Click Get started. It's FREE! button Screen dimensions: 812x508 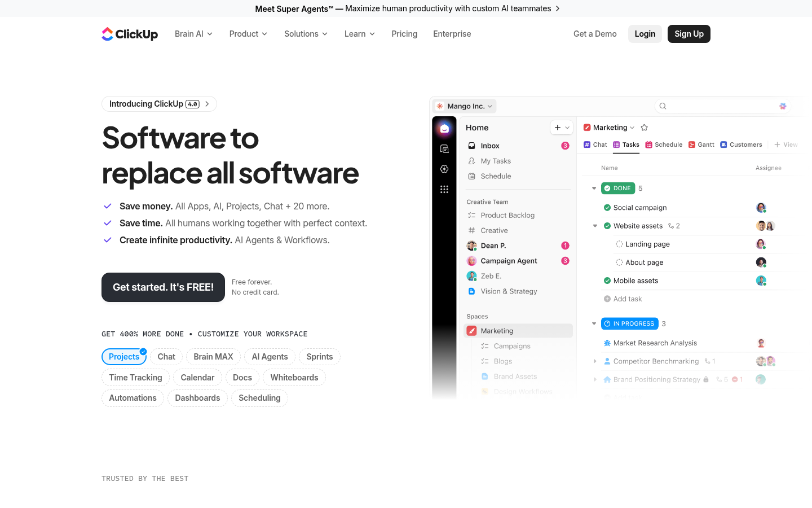[163, 287]
